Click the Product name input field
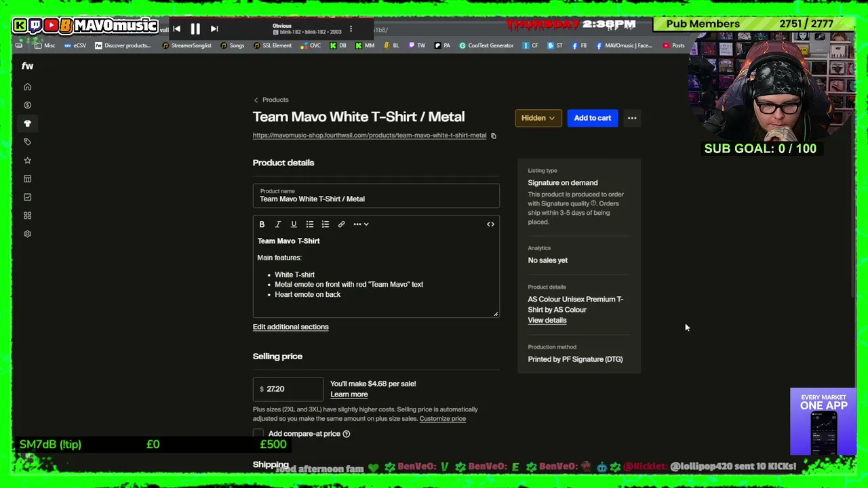 [376, 196]
